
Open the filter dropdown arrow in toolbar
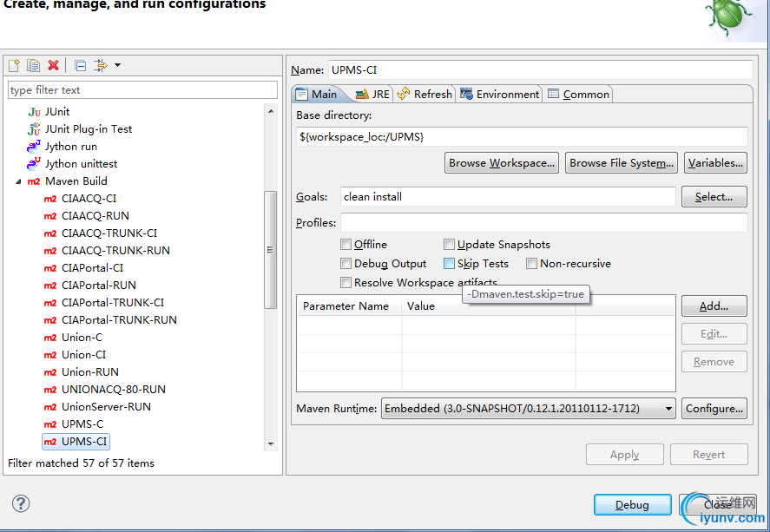click(117, 65)
